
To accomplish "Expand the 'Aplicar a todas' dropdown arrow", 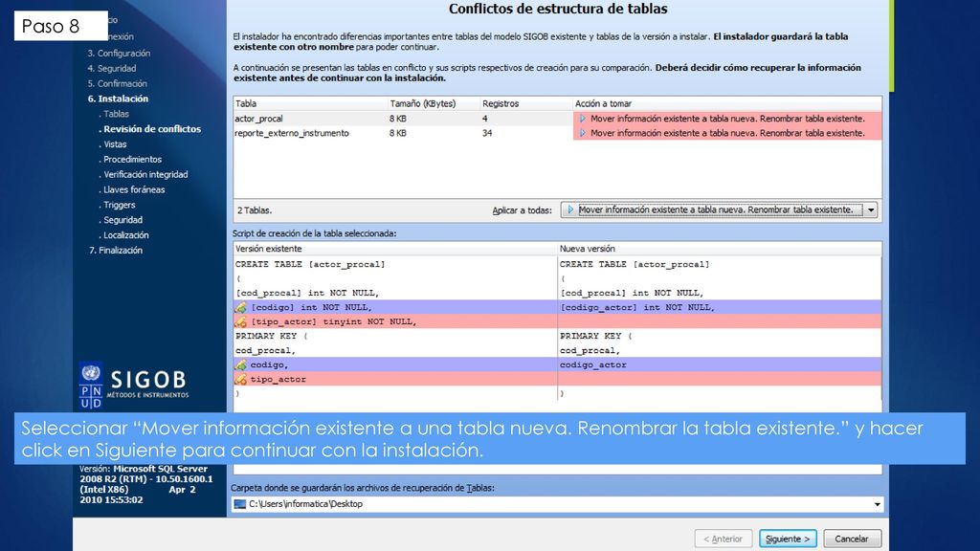I will pos(871,209).
